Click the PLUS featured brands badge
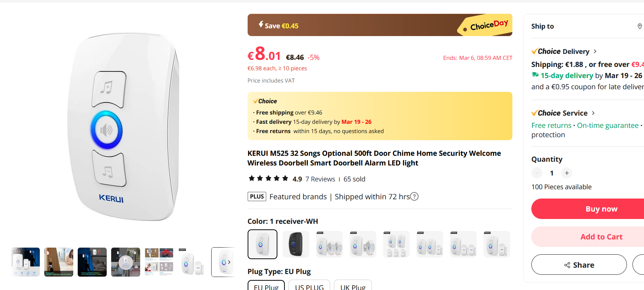This screenshot has width=644, height=290. (257, 197)
